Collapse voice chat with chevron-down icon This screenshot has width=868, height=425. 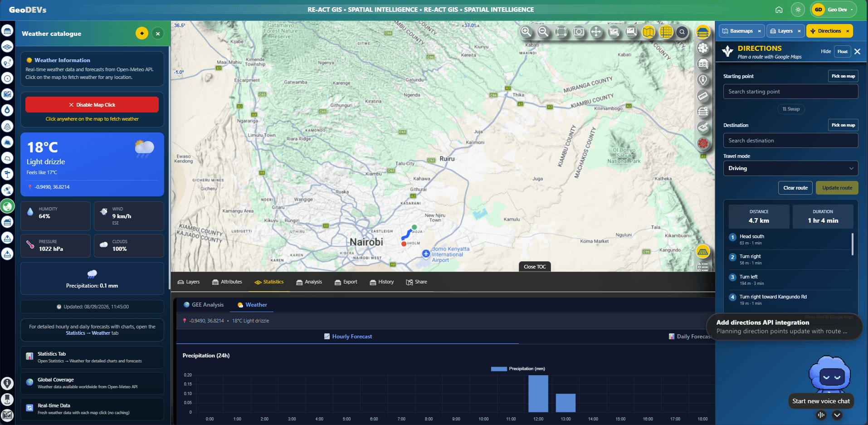pyautogui.click(x=837, y=415)
